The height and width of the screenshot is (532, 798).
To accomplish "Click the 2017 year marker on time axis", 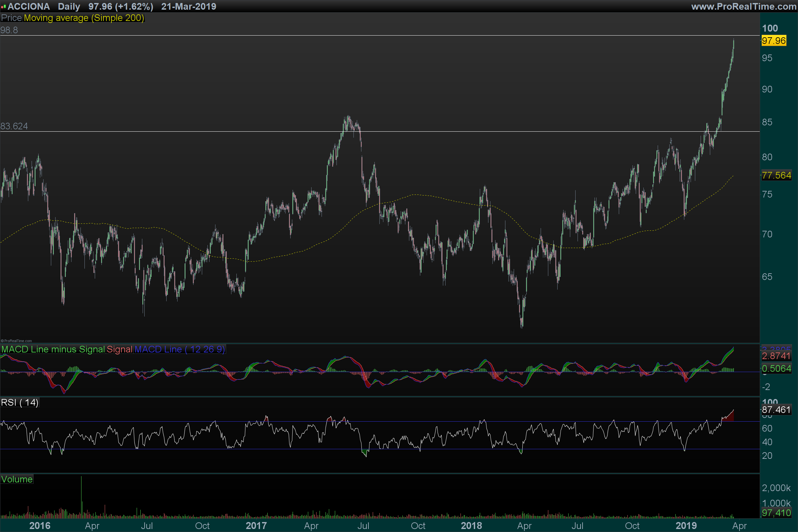I will point(256,526).
